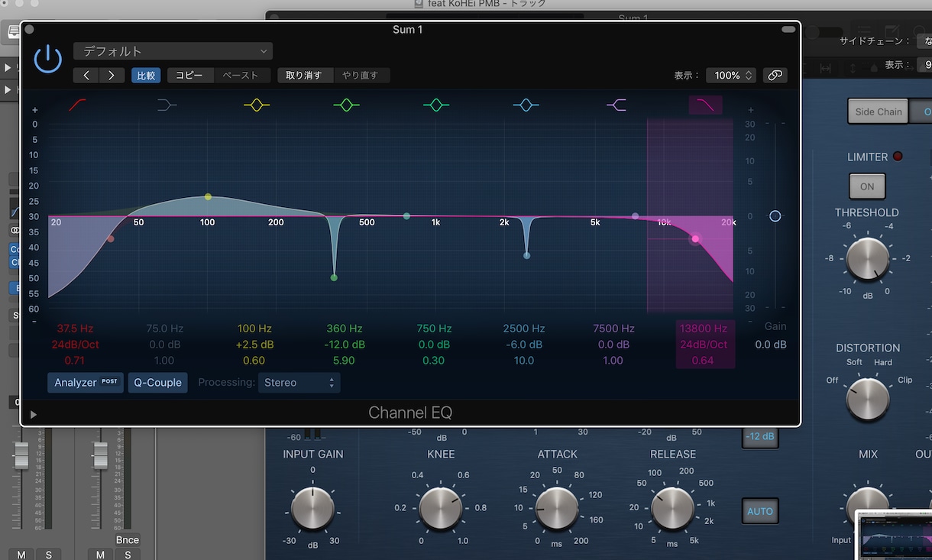Toggle the 比較 compare button
Screen dimensions: 932x560
(x=145, y=75)
